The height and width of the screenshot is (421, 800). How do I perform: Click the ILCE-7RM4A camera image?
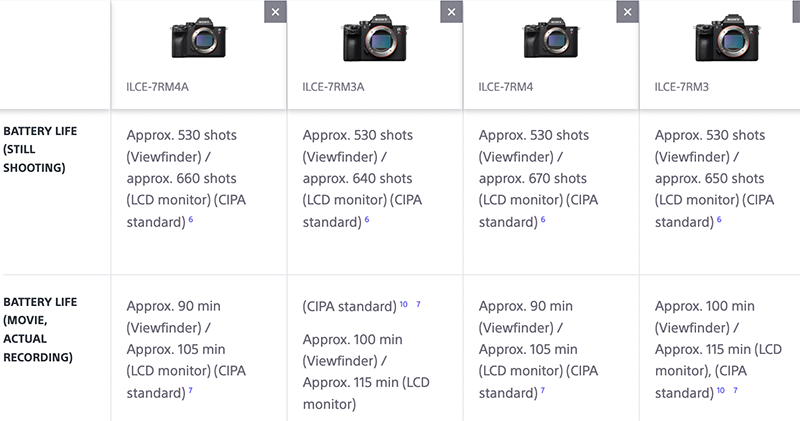click(199, 38)
